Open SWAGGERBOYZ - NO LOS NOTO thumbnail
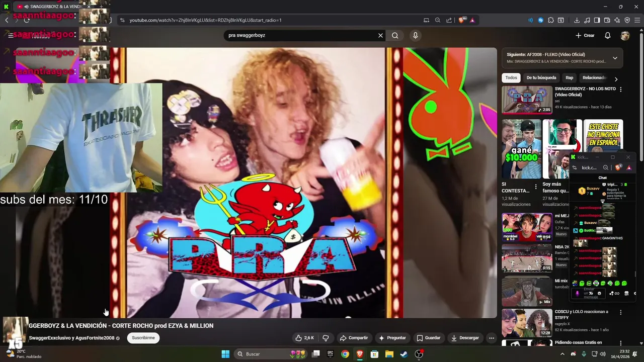 point(527,100)
